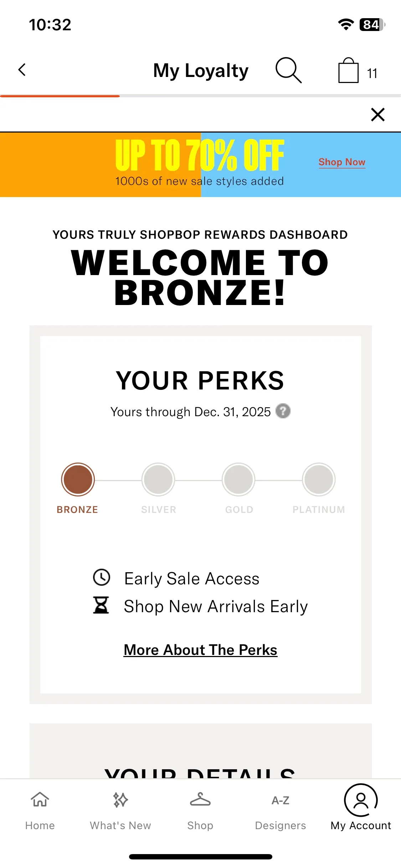Dismiss the promo banner with X icon
This screenshot has height=868, width=401.
(377, 115)
